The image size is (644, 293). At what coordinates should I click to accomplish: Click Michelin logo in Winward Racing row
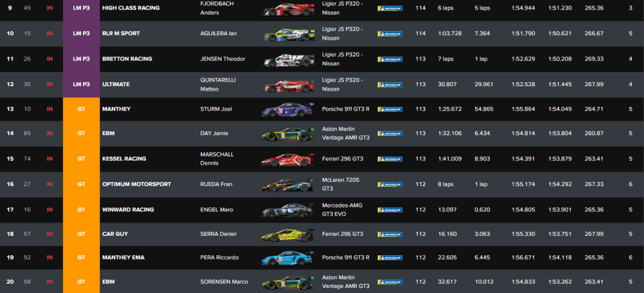(390, 210)
